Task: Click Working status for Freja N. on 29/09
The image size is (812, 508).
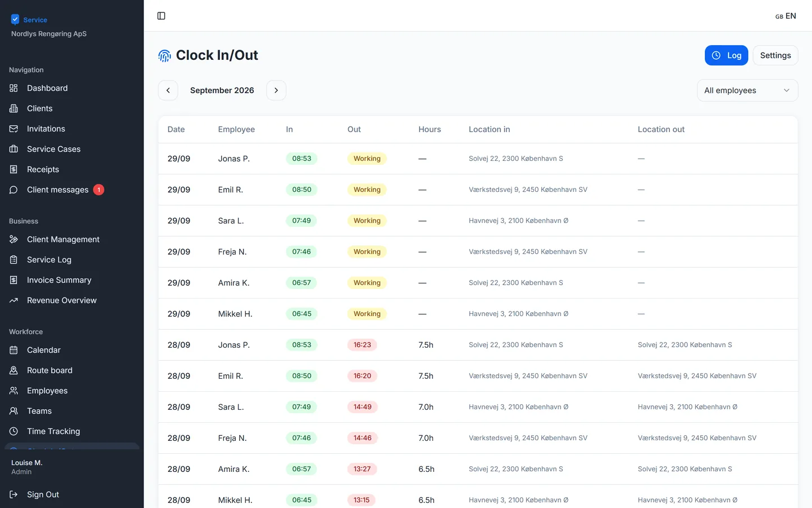Action: [367, 252]
